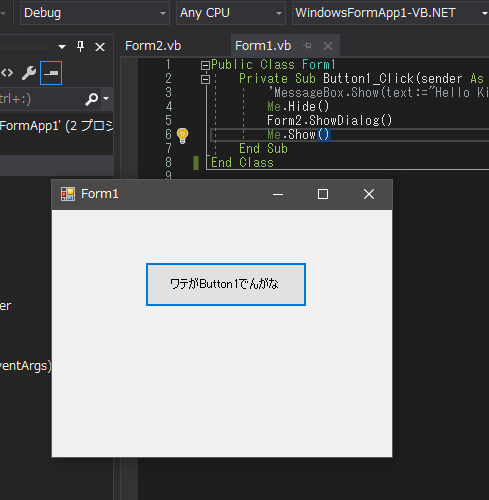Toggle the preview selected items icon
Image resolution: width=489 pixels, height=500 pixels.
[51, 73]
